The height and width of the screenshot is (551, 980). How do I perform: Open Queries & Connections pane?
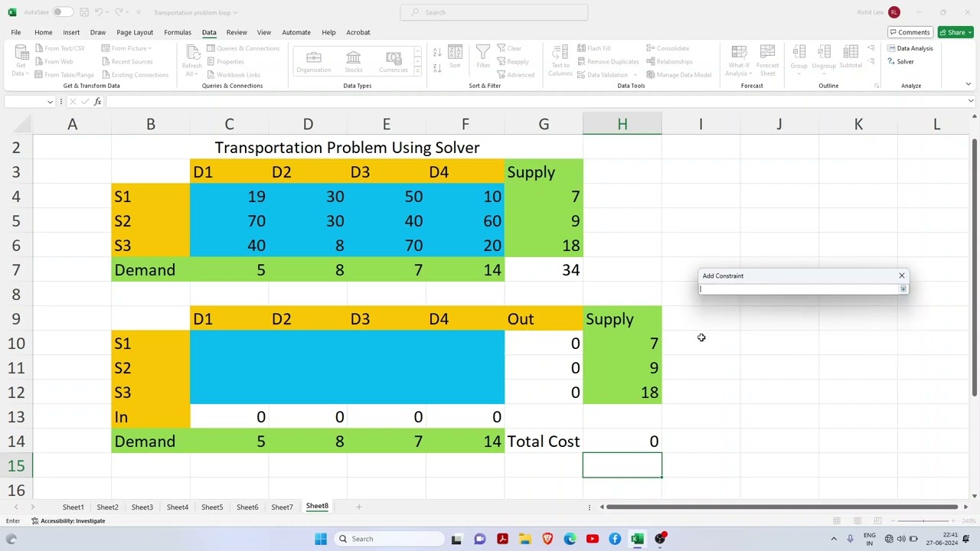point(243,48)
